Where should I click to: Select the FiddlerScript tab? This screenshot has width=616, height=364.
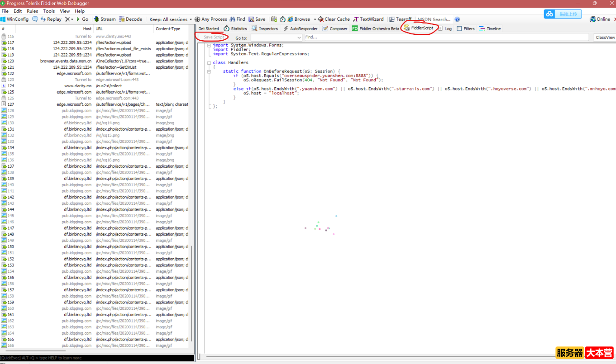coord(419,28)
